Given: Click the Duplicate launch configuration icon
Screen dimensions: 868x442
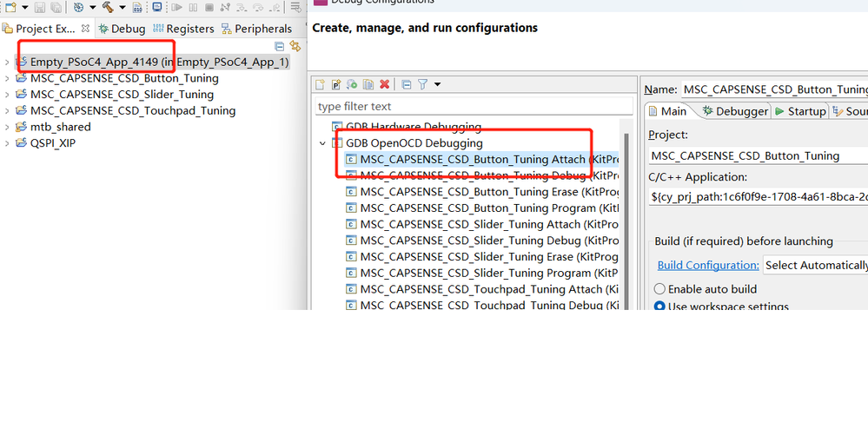Looking at the screenshot, I should tap(368, 84).
